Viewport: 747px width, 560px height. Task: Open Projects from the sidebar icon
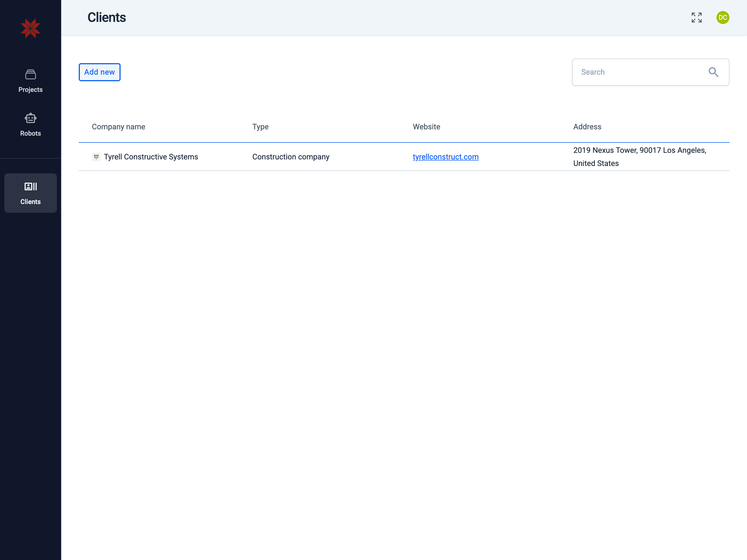pos(30,74)
